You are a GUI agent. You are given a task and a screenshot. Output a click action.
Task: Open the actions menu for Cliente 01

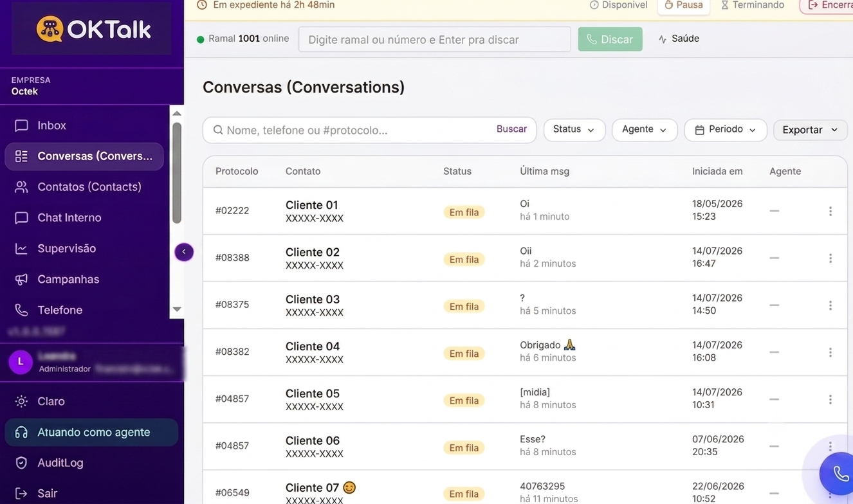tap(830, 211)
